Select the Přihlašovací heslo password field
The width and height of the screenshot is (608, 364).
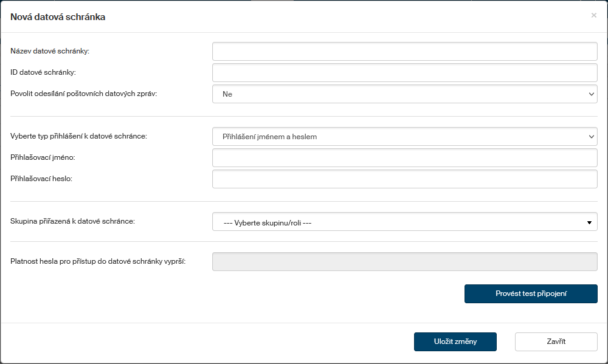pos(404,179)
